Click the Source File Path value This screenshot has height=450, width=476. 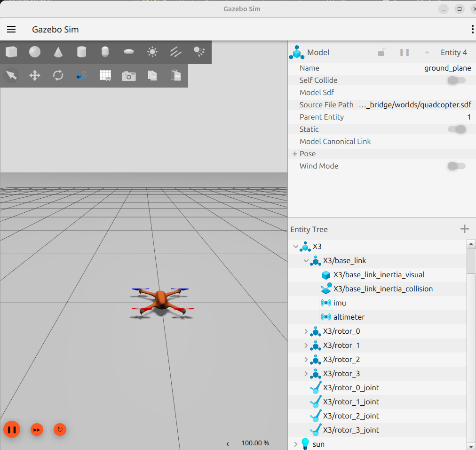[x=415, y=105]
